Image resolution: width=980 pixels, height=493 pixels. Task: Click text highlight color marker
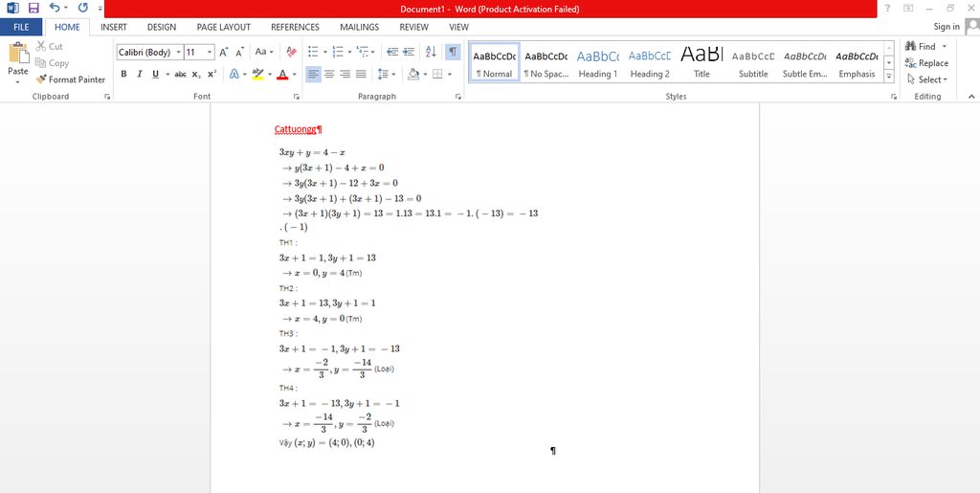257,75
